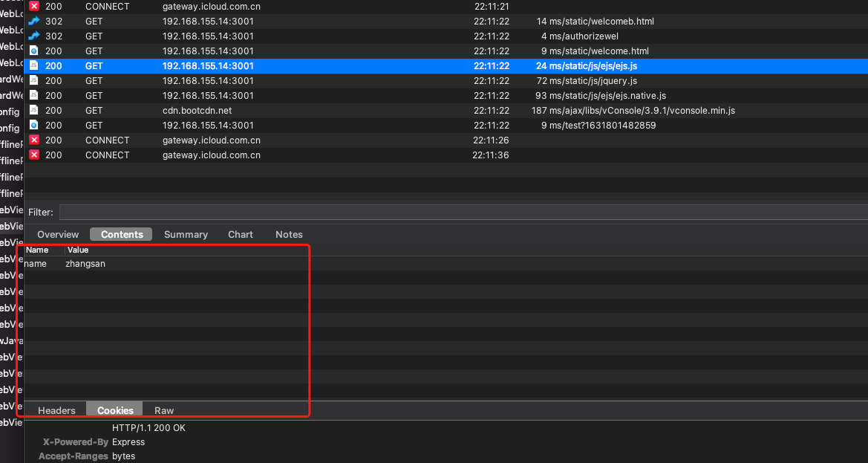The width and height of the screenshot is (868, 463).
Task: Click the document icon for welcome.html request
Action: (x=33, y=51)
